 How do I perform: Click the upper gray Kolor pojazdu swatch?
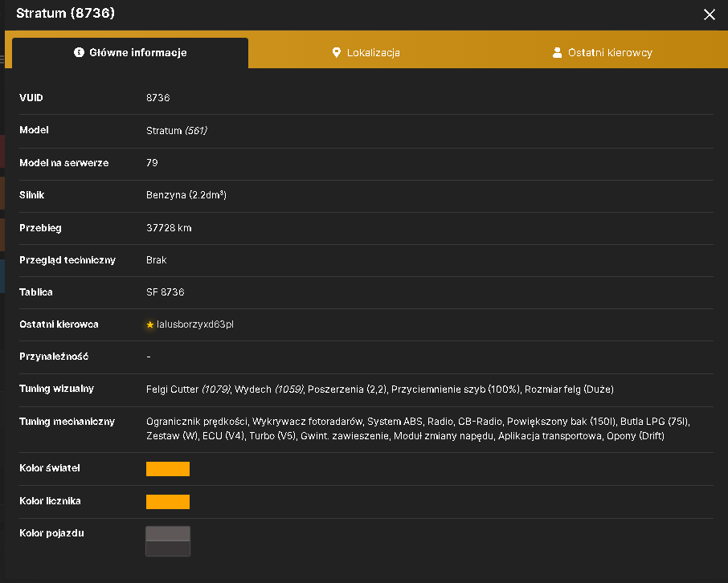[x=168, y=534]
